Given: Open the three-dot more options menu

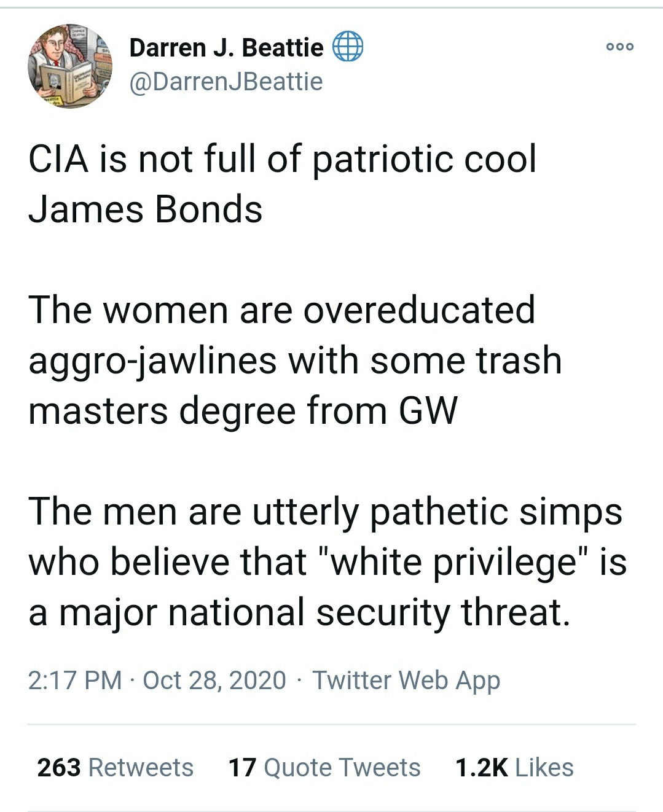Looking at the screenshot, I should [x=619, y=47].
